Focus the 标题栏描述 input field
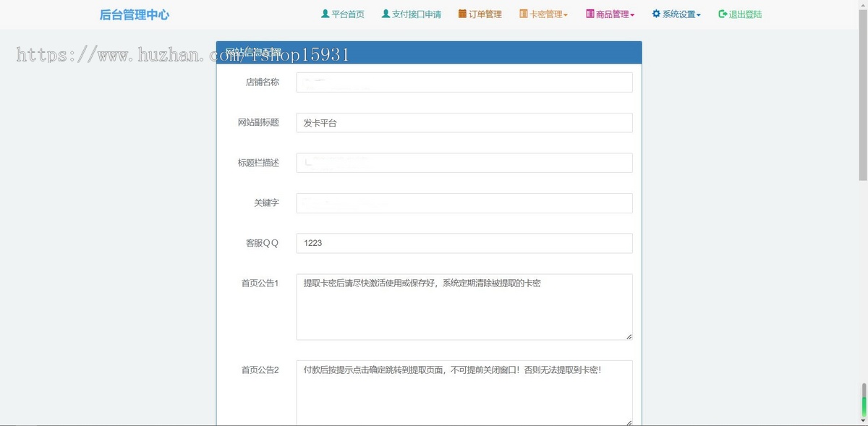 coord(464,163)
